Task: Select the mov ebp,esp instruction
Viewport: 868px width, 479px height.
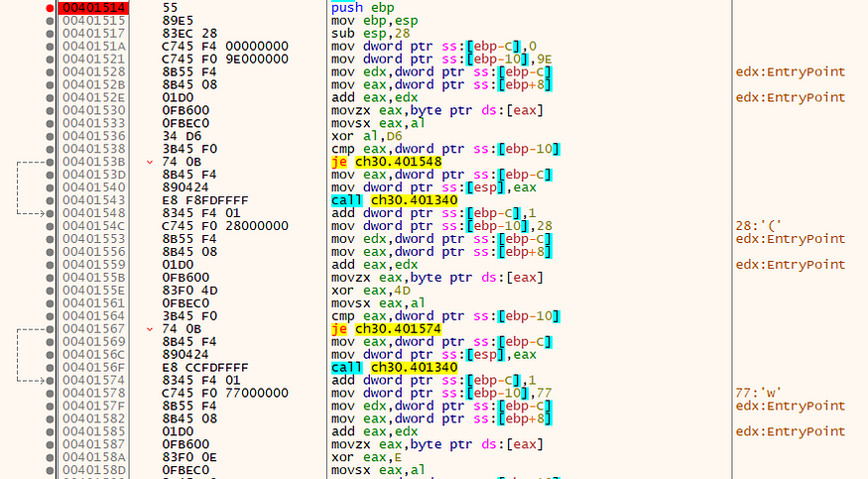Action: (374, 21)
